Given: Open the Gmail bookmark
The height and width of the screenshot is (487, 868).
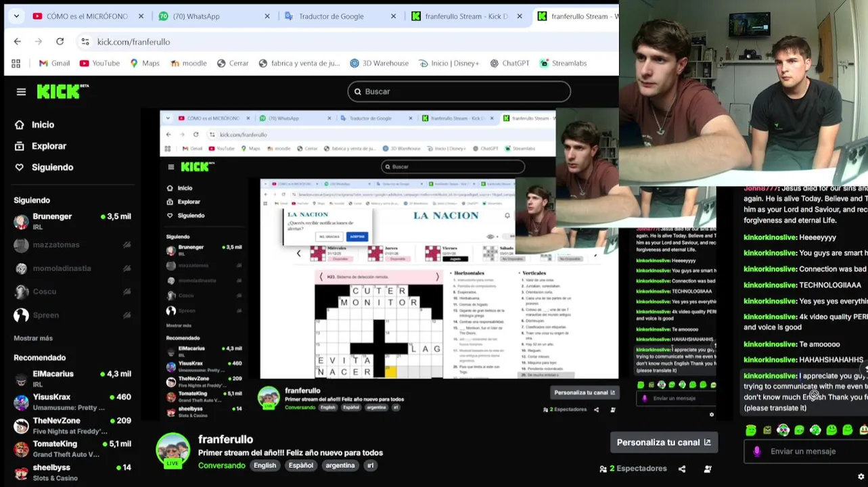Looking at the screenshot, I should point(54,63).
